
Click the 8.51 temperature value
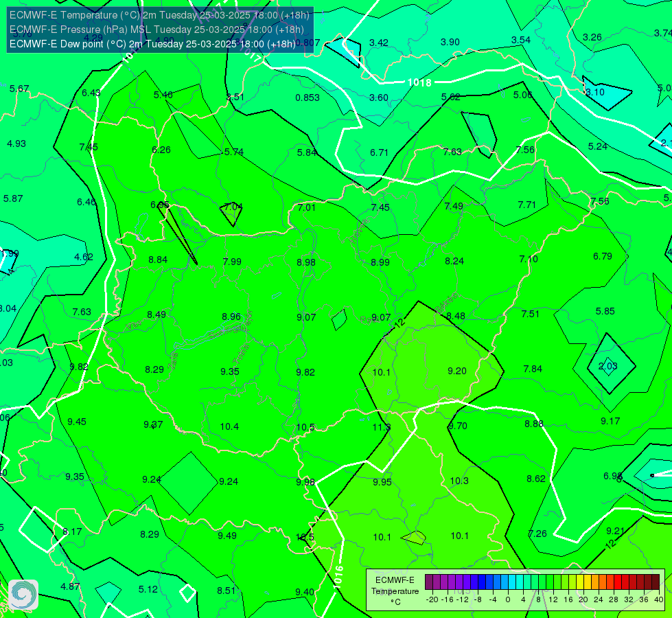click(227, 591)
